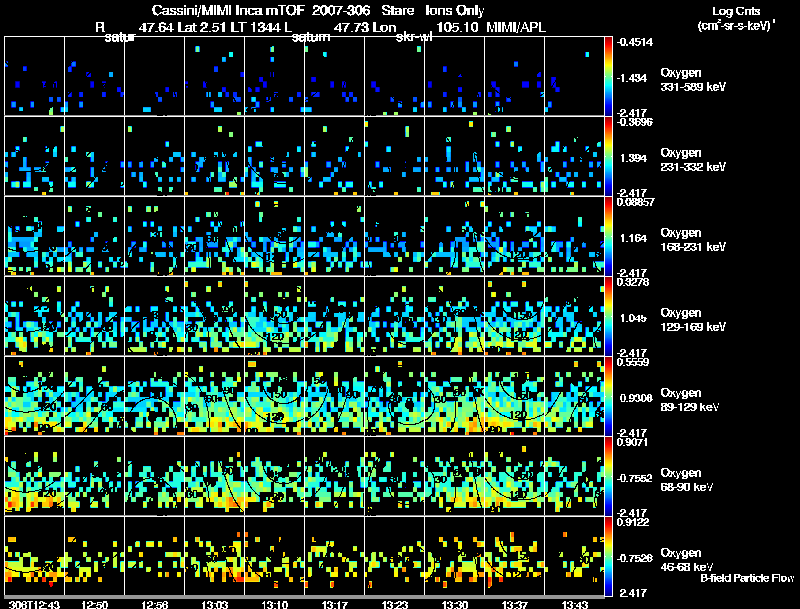This screenshot has height=609, width=800.
Task: Click the 'Oxygen 89-129 keV' row label
Action: [690, 399]
